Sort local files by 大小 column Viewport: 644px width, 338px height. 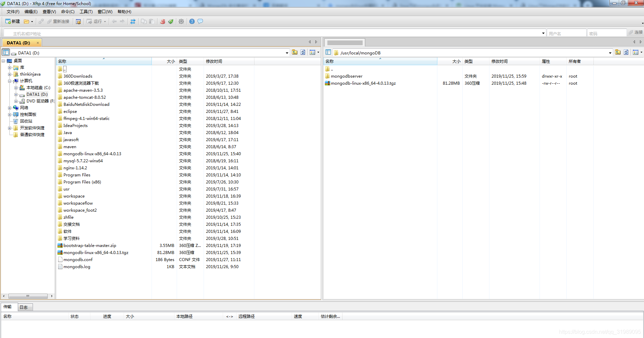(x=164, y=61)
